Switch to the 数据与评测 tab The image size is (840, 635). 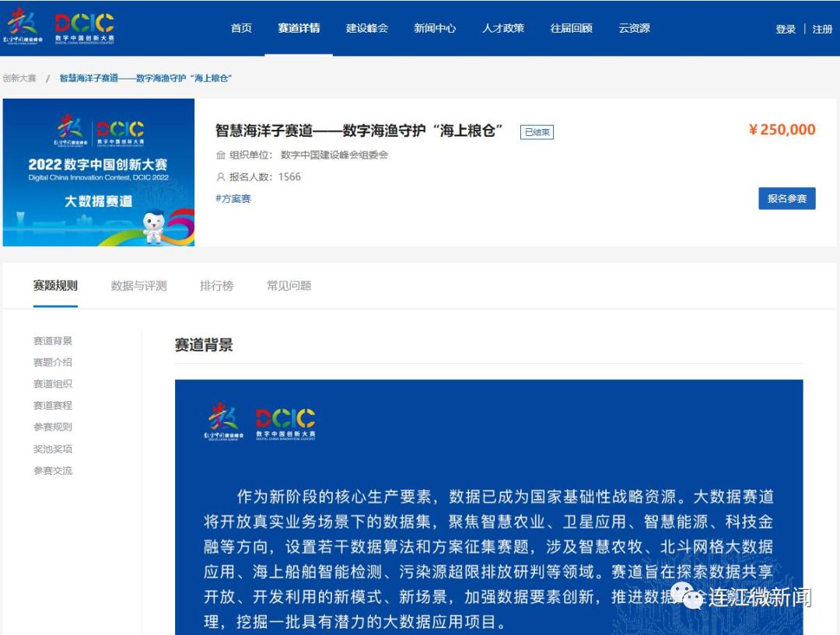[x=138, y=286]
